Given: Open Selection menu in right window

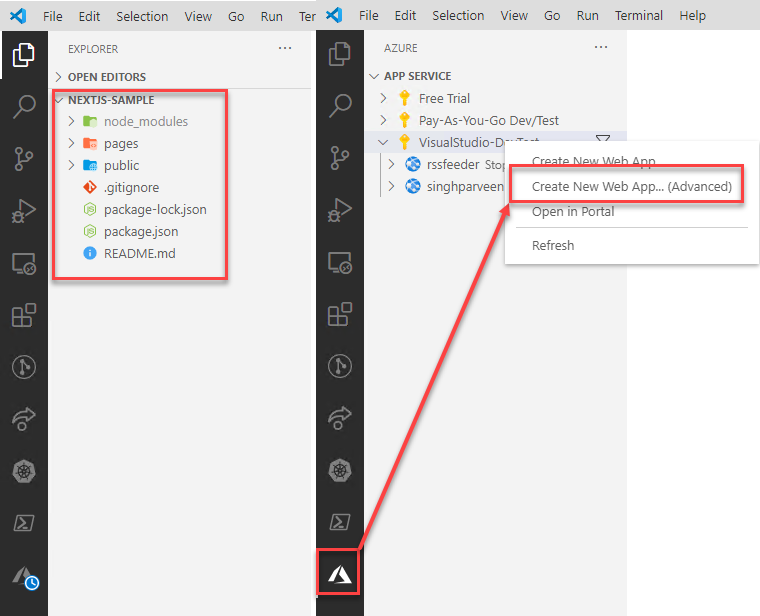Looking at the screenshot, I should coord(458,16).
